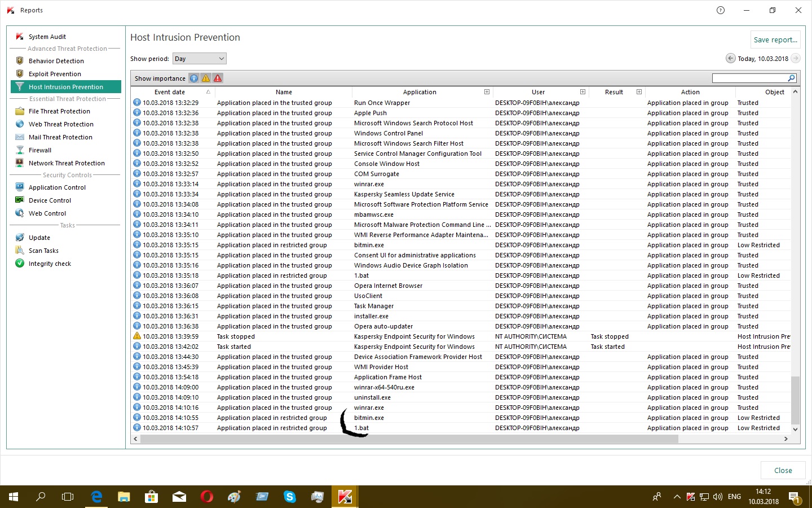Launch Microsoft Edge from taskbar
The height and width of the screenshot is (508, 812).
(x=96, y=497)
